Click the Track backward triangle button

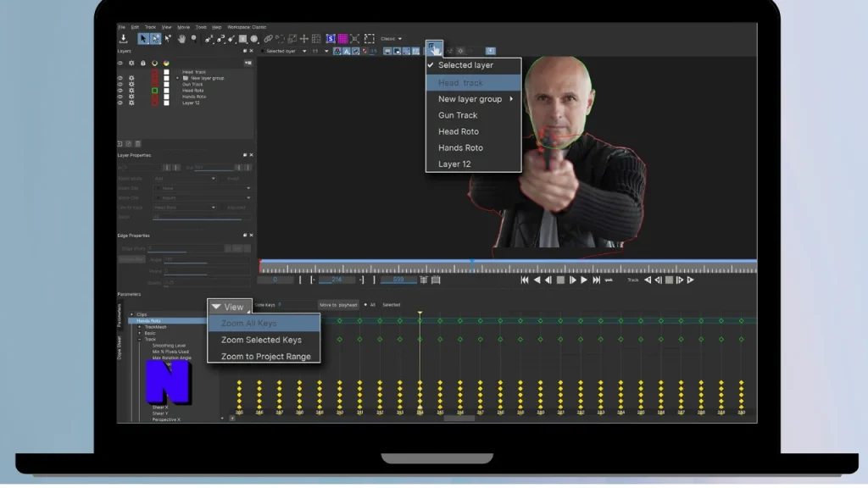click(x=648, y=280)
